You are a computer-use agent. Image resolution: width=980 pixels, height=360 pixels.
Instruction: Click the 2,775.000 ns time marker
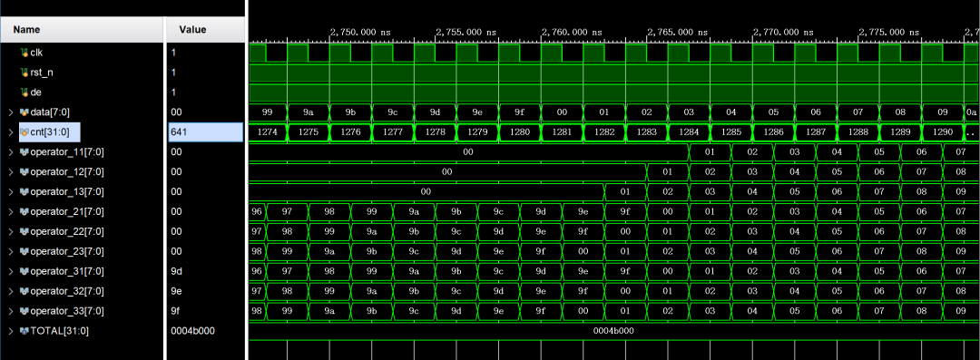(888, 32)
